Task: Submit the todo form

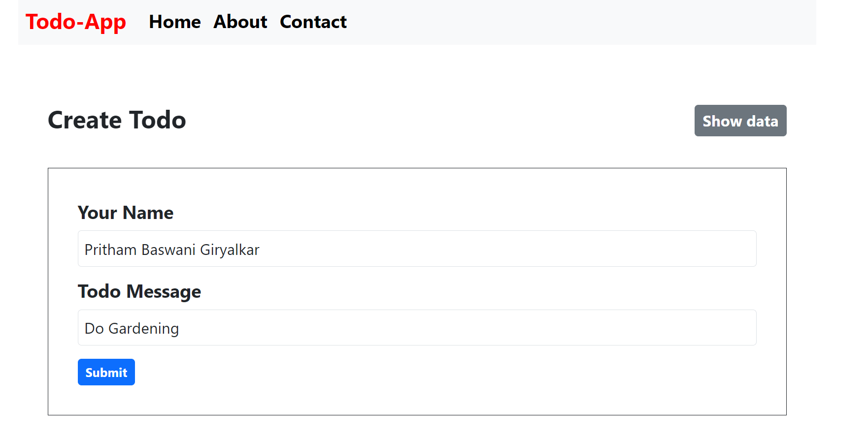Action: click(x=106, y=373)
